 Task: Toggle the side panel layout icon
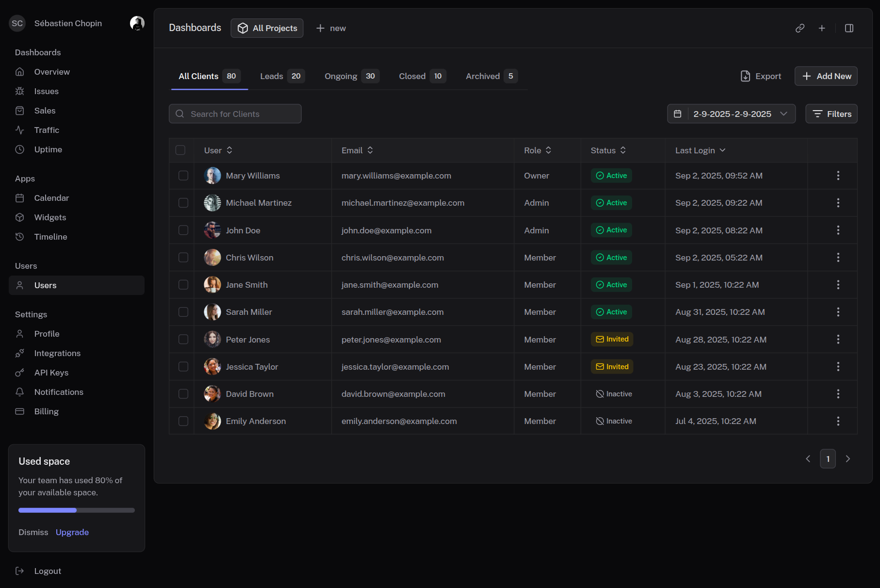point(849,28)
